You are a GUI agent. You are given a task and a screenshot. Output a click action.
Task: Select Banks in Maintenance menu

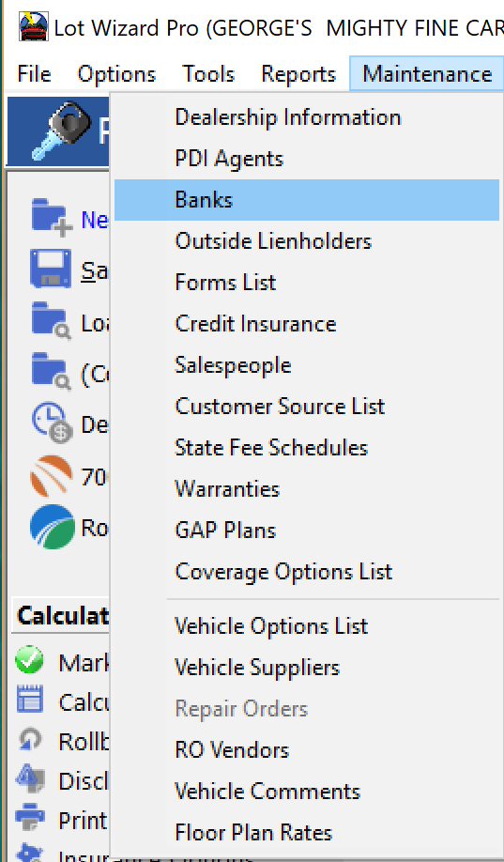tap(307, 200)
